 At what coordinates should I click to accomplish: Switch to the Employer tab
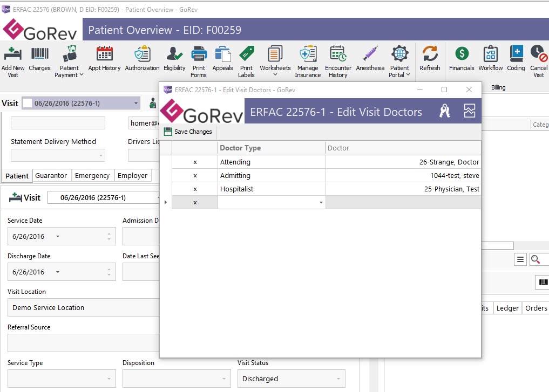pyautogui.click(x=132, y=176)
